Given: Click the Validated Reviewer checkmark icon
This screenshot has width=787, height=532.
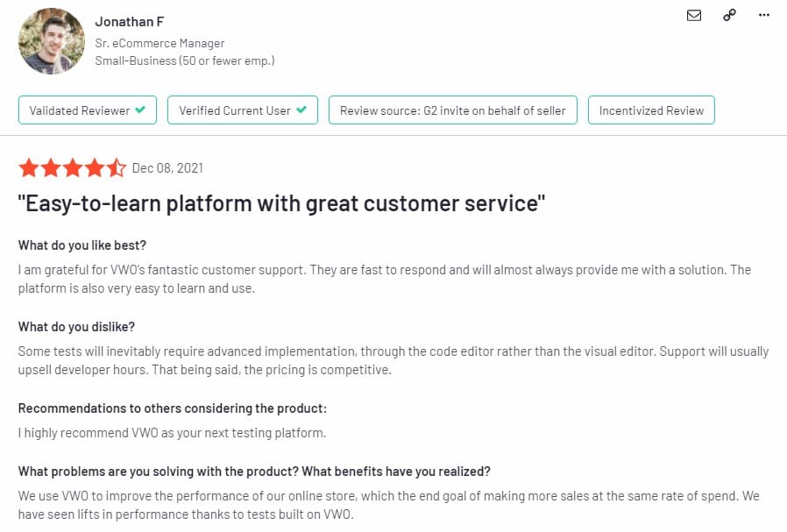Looking at the screenshot, I should pos(140,110).
